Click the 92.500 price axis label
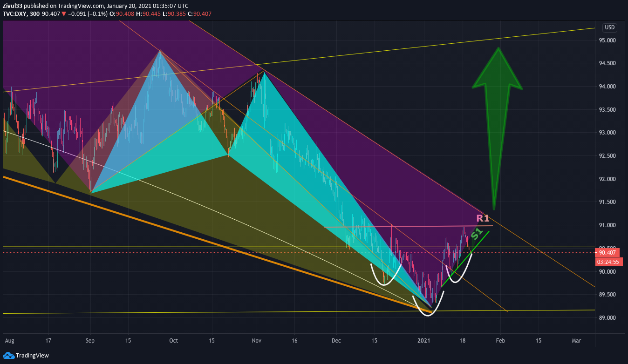This screenshot has width=628, height=364. 608,156
